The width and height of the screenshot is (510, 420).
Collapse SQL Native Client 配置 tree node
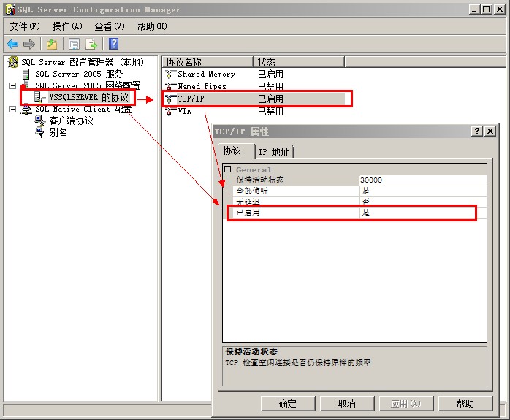12,110
